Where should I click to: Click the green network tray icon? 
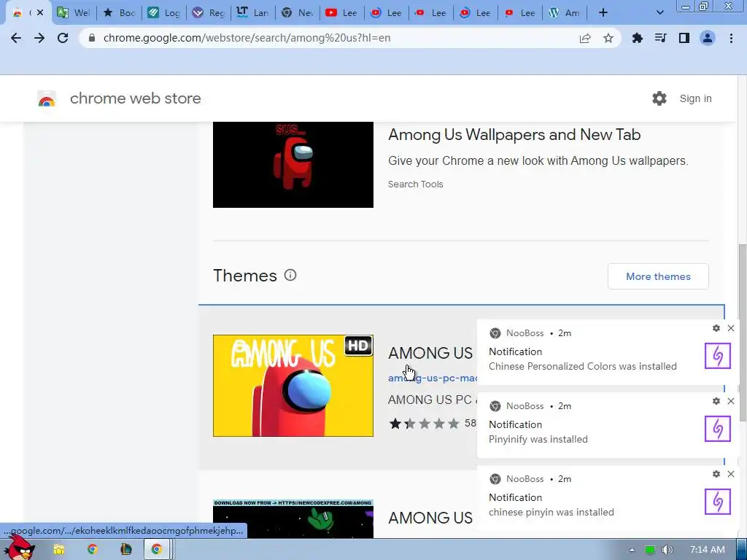click(650, 550)
